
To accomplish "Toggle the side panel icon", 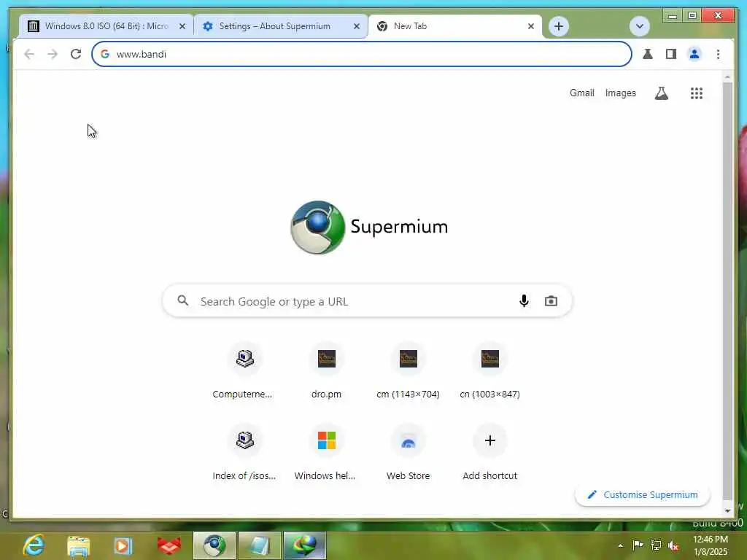I will [x=671, y=54].
